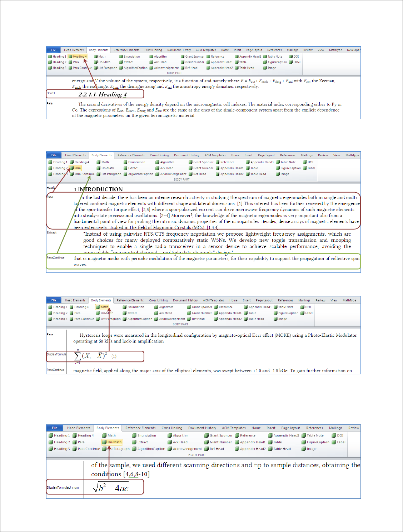403x532 pixels.
Task: Choose Table in the ribbon with Un-Math highlighted
Action: click(x=275, y=442)
